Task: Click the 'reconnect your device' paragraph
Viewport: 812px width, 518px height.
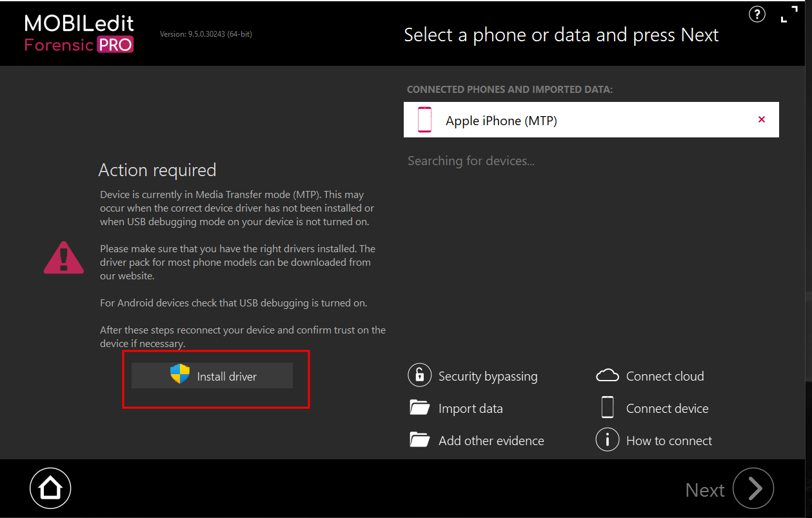Action: [x=243, y=337]
